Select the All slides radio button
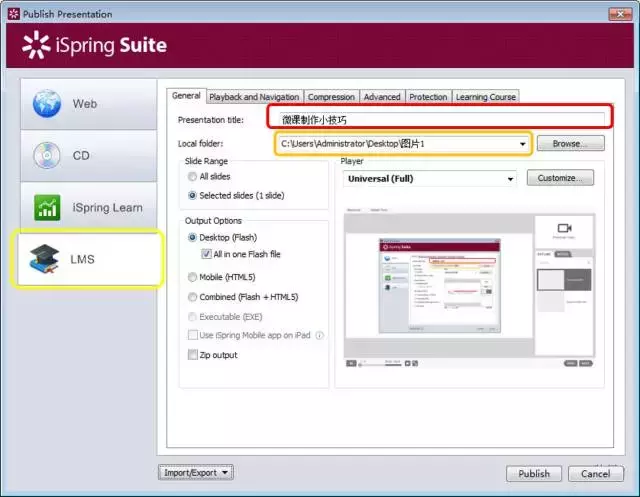 [192, 177]
